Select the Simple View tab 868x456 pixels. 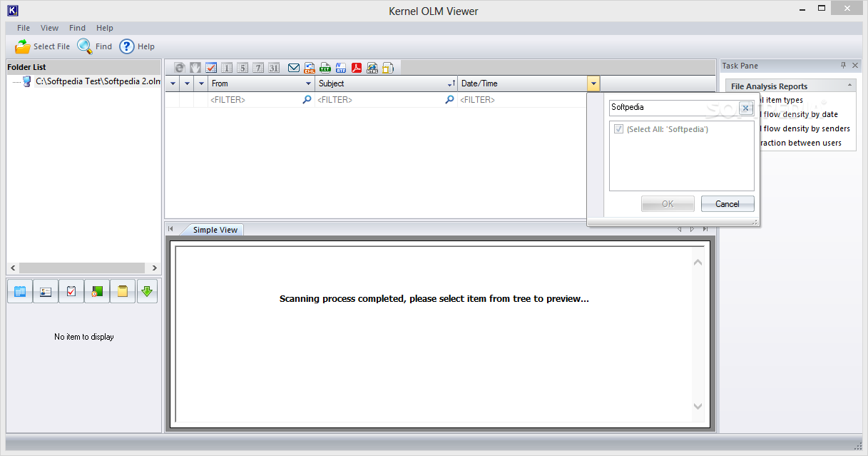pos(215,230)
